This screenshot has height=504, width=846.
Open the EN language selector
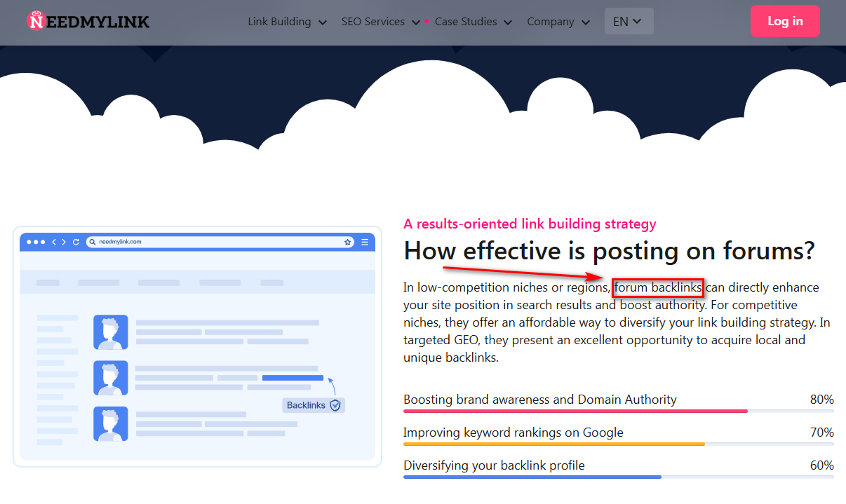click(629, 21)
